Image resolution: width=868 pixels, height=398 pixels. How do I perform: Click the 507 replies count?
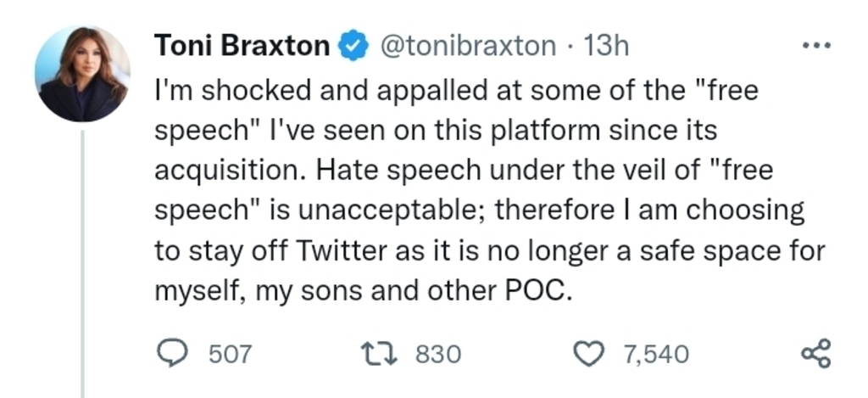(230, 354)
